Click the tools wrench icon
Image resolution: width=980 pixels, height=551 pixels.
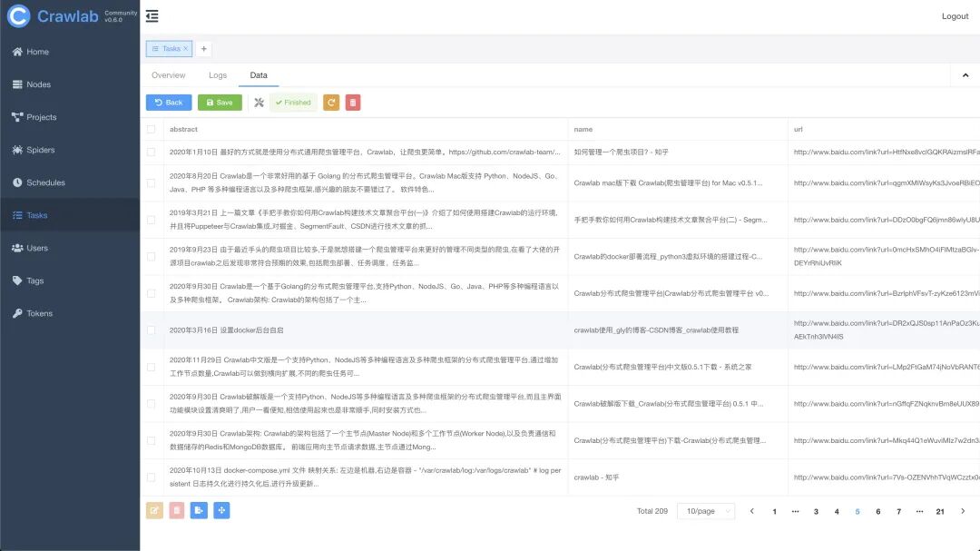click(259, 103)
